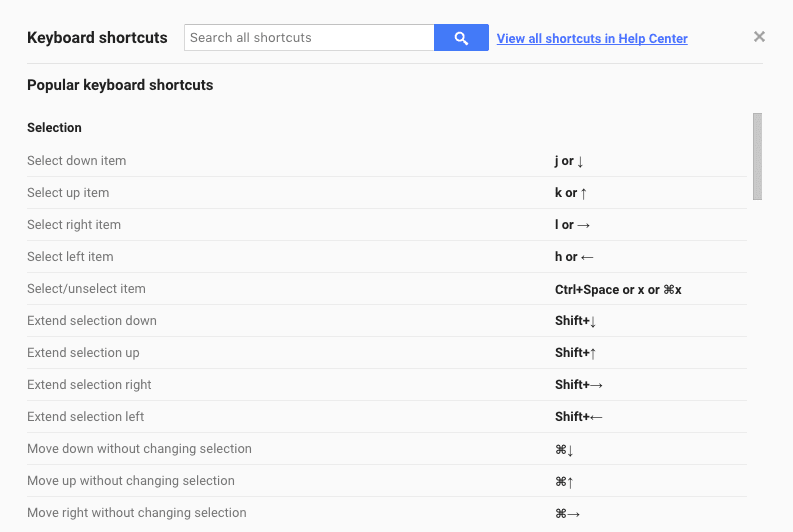Click the Extend selection left label
The height and width of the screenshot is (532, 793).
(85, 417)
